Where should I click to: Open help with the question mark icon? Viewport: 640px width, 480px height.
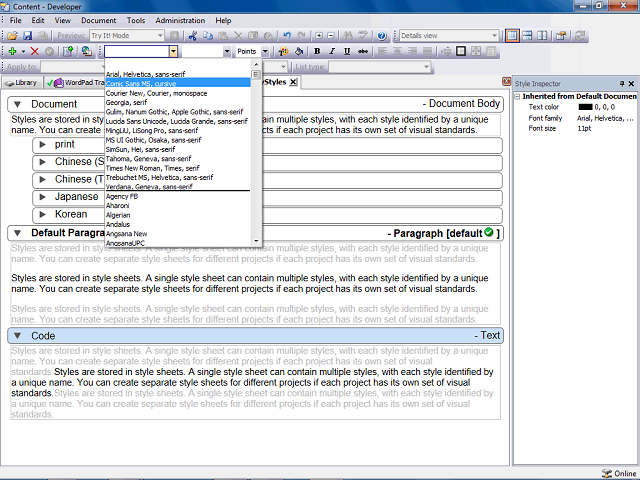click(x=382, y=36)
